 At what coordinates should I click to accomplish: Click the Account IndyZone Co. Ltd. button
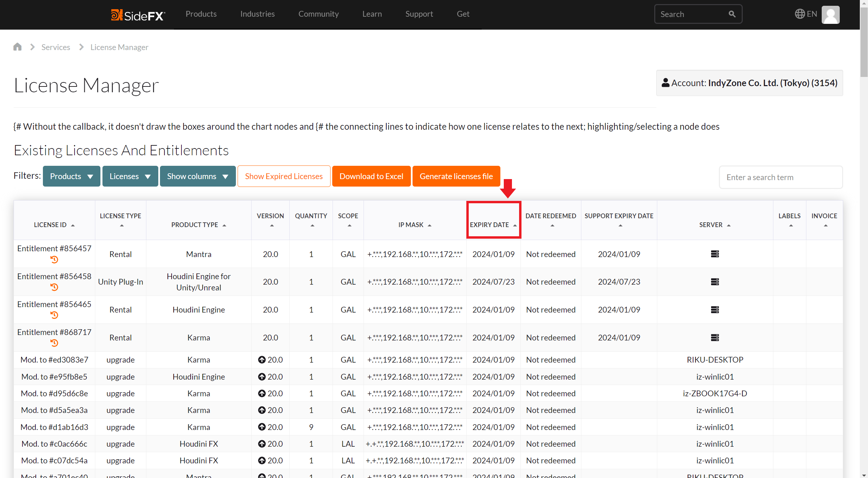click(750, 83)
